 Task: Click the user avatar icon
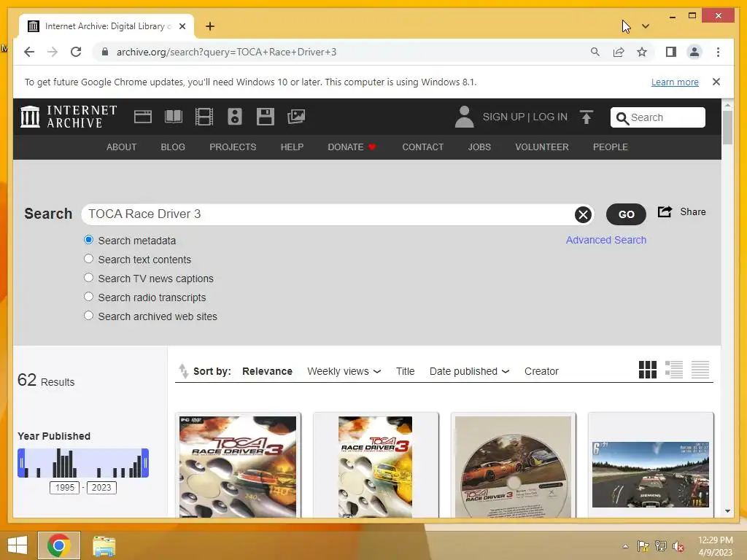tap(464, 117)
